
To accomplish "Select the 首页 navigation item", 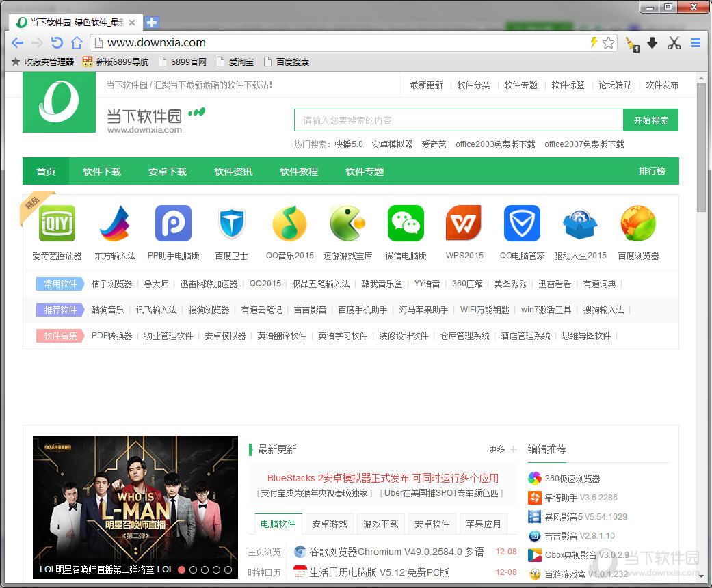I will 46,171.
